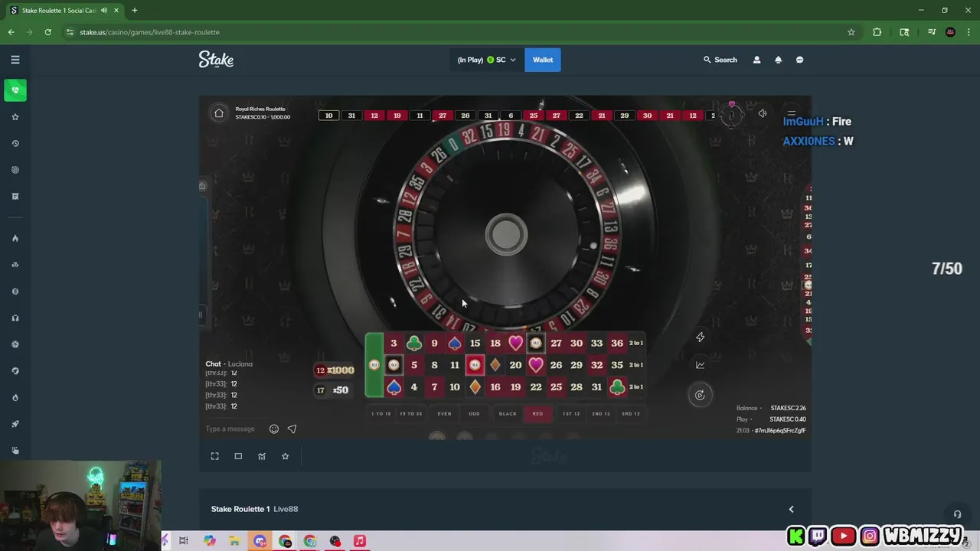Select the EVEN outside bet
The height and width of the screenshot is (551, 980).
(444, 414)
